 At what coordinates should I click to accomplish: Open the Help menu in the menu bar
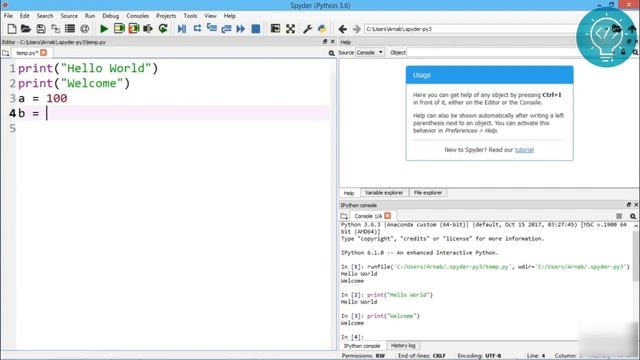click(229, 16)
